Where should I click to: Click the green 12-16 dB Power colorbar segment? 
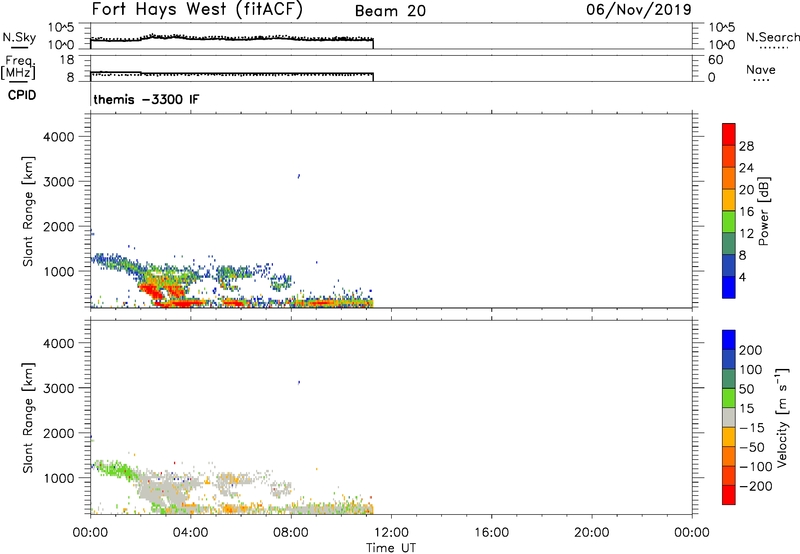coord(729,221)
